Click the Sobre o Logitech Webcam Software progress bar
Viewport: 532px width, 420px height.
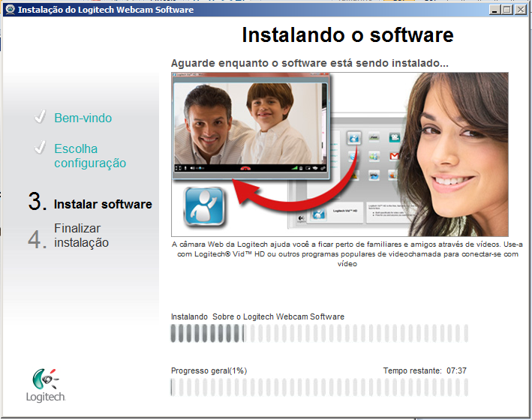pyautogui.click(x=320, y=333)
